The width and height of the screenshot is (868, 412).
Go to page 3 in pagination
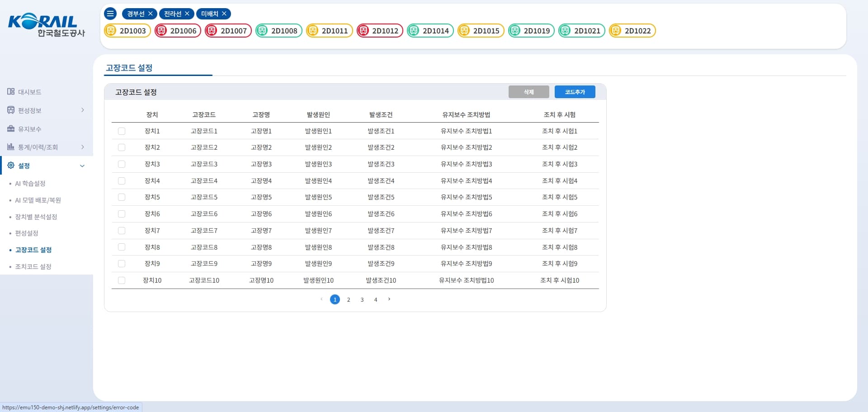(362, 300)
